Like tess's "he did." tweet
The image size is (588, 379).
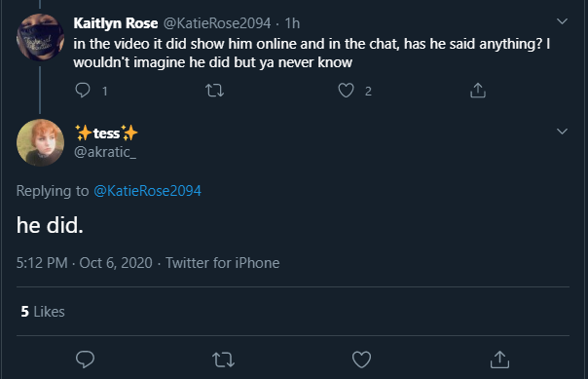click(361, 360)
